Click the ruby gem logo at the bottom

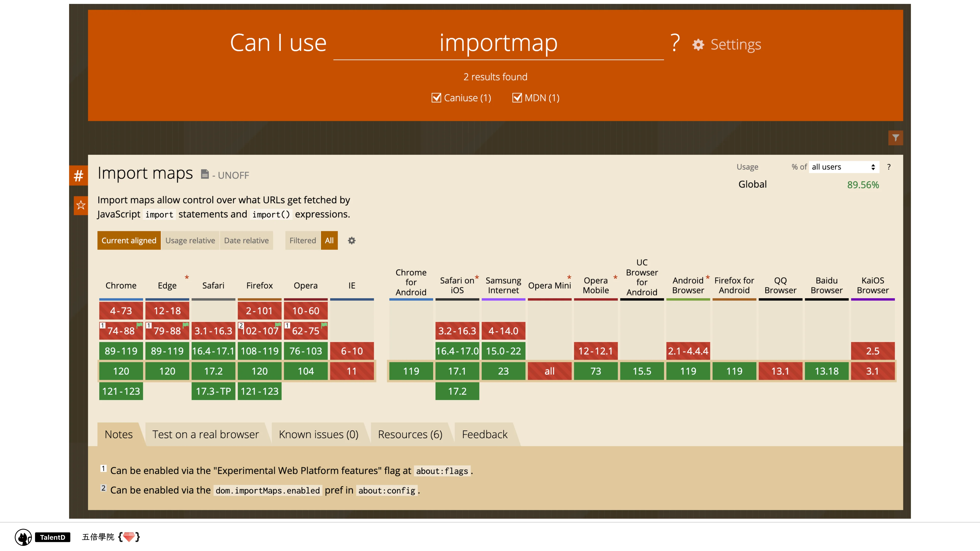(129, 537)
